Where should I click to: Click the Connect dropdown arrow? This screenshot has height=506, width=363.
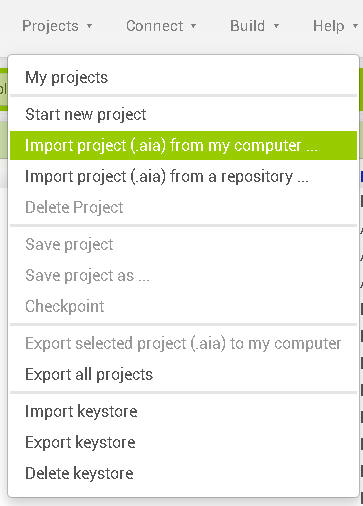[193, 26]
